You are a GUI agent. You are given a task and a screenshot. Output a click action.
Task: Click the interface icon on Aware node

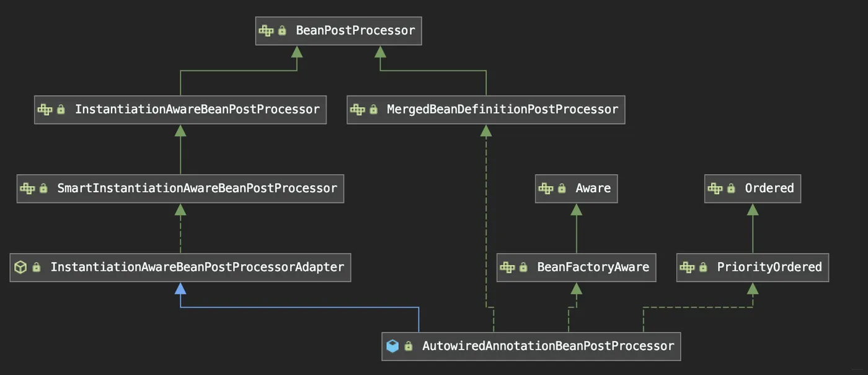pos(546,188)
